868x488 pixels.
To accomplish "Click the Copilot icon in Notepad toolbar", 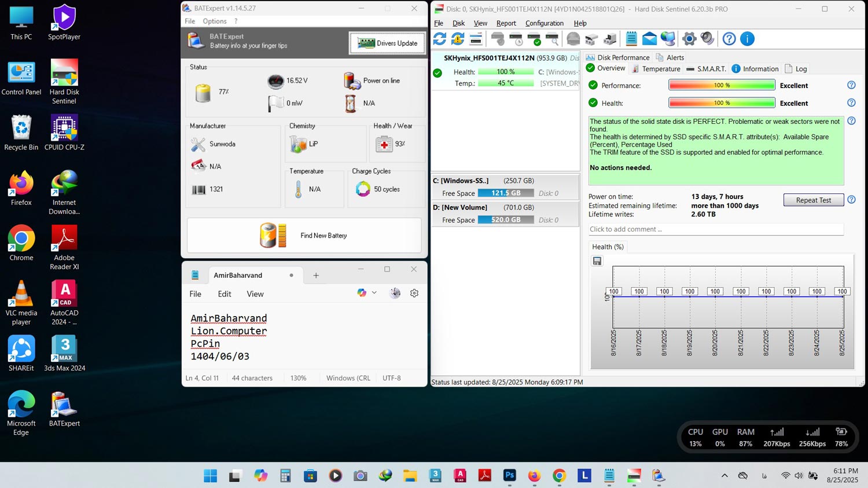I will pos(362,293).
